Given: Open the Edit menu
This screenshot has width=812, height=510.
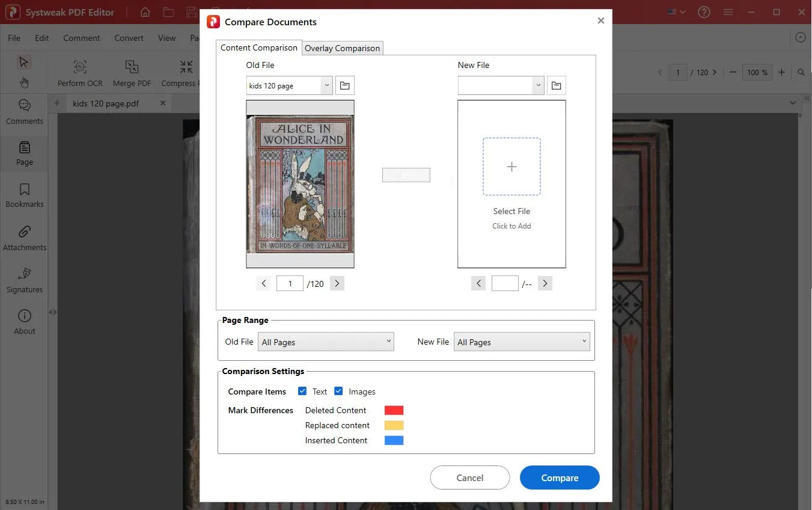Looking at the screenshot, I should [41, 38].
